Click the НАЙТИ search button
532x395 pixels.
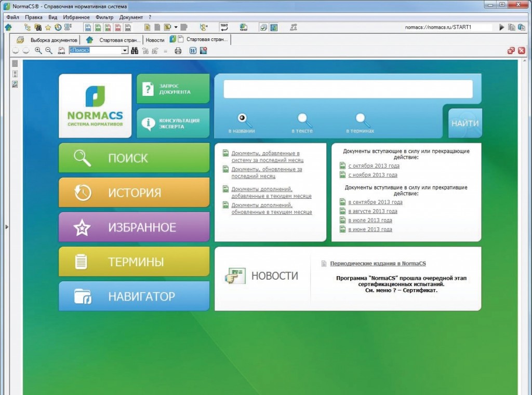click(465, 124)
